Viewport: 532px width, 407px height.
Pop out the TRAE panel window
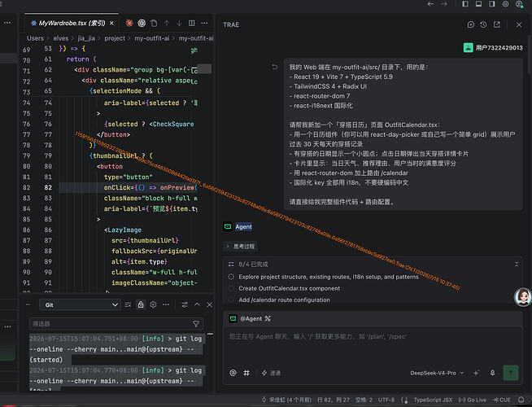(497, 24)
